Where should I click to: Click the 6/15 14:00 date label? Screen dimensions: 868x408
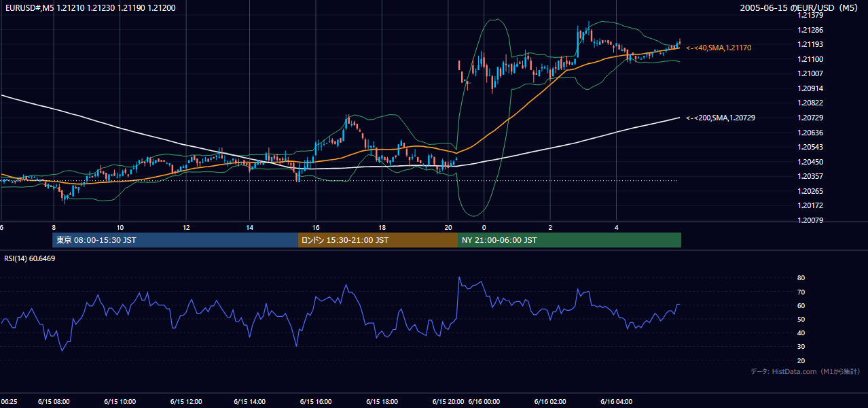click(x=250, y=402)
